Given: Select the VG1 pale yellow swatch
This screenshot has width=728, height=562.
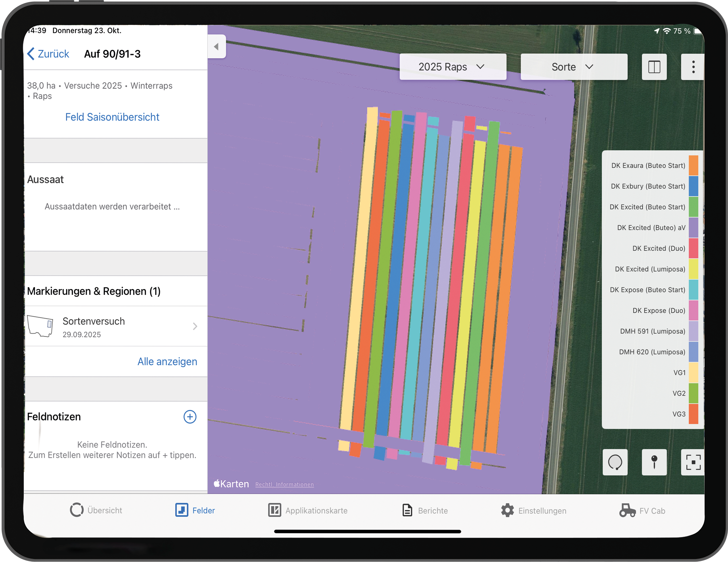Looking at the screenshot, I should point(693,372).
